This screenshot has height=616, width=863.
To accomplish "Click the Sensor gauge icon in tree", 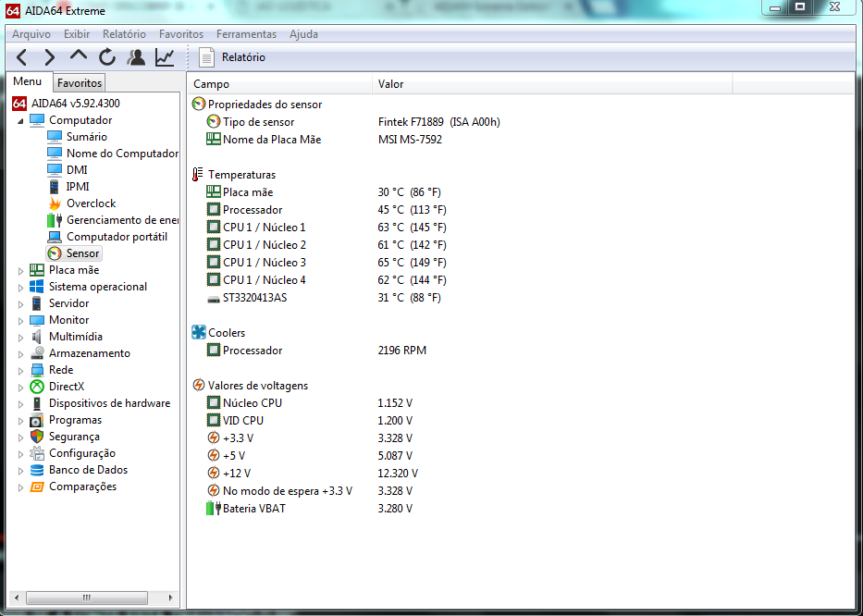I will pyautogui.click(x=55, y=253).
